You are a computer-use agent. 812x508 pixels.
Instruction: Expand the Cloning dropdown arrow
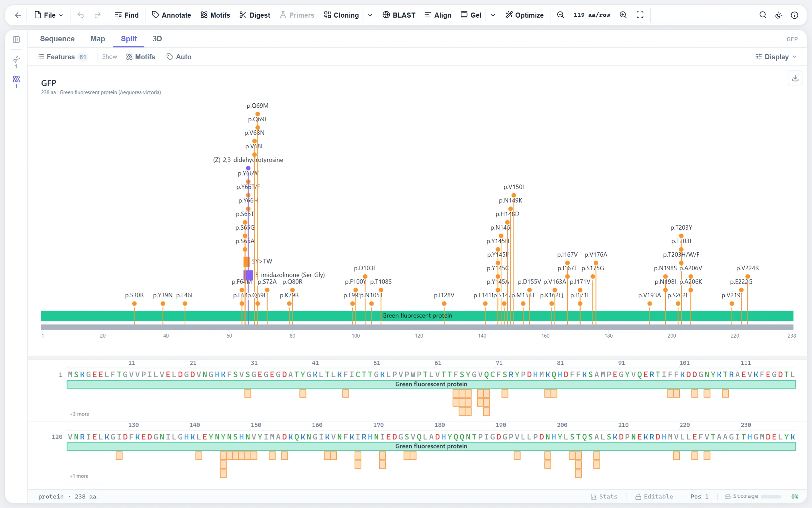[x=370, y=15]
